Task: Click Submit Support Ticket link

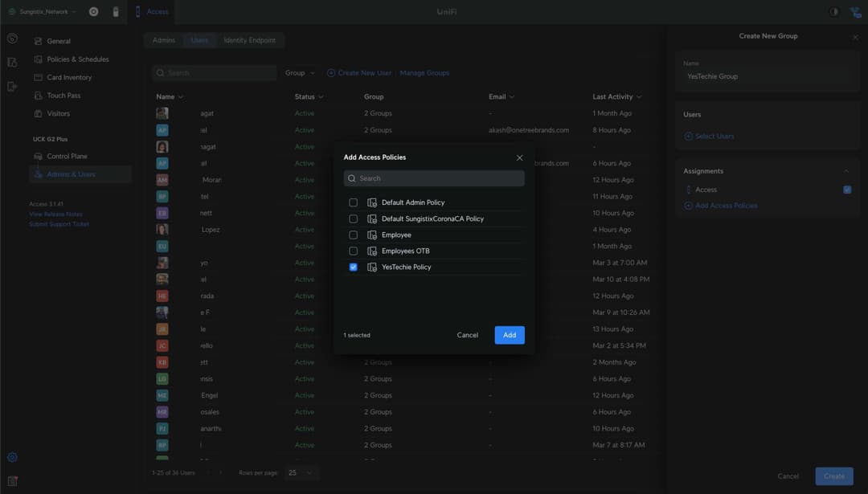Action: point(59,224)
